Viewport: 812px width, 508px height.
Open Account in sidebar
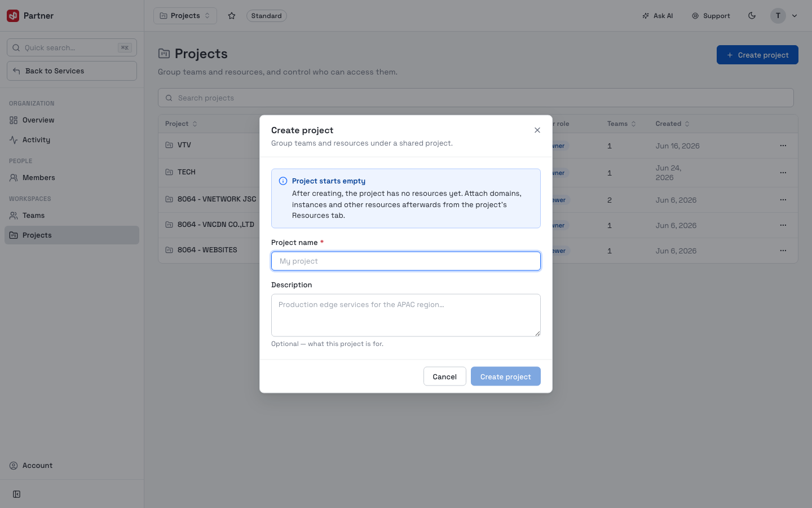pos(72,466)
